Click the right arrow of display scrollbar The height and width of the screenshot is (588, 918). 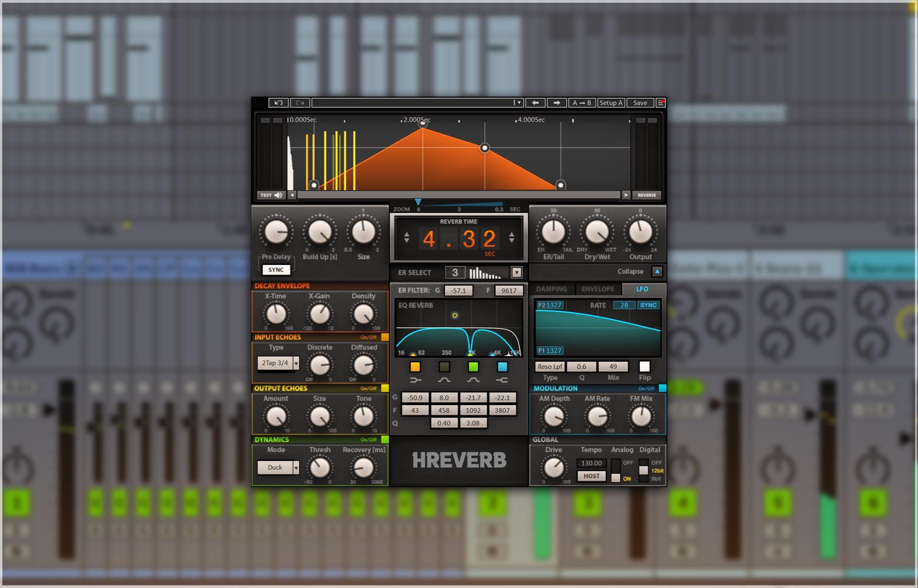tap(626, 195)
